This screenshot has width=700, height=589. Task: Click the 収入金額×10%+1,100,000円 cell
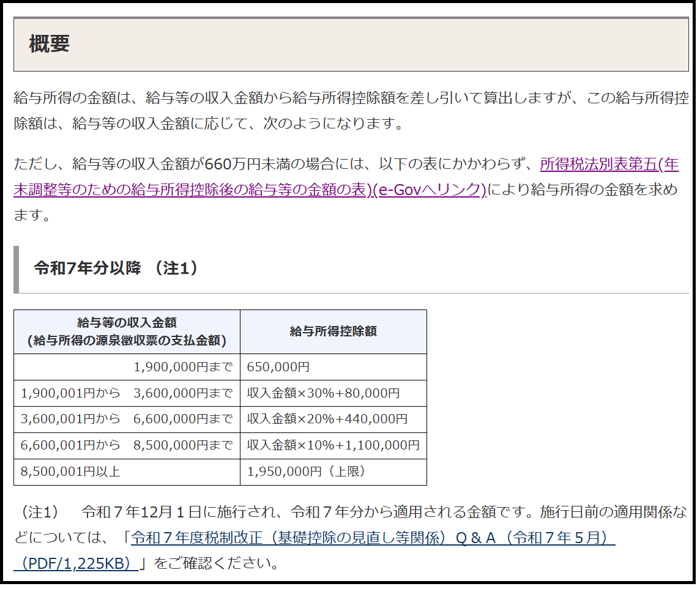(x=333, y=445)
